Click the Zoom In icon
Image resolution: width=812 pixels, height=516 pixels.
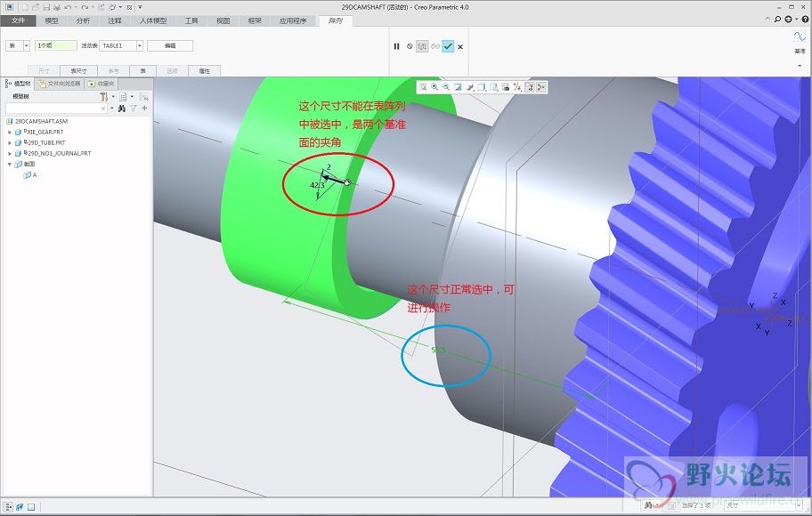434,87
